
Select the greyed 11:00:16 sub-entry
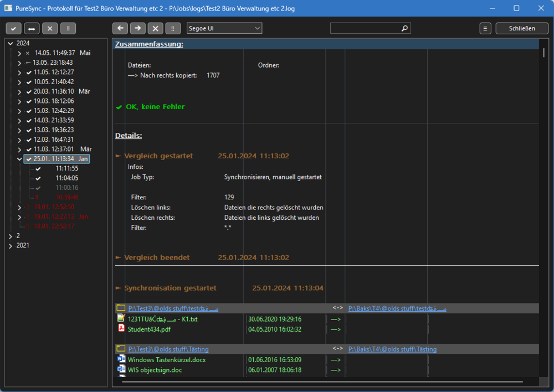tap(67, 188)
